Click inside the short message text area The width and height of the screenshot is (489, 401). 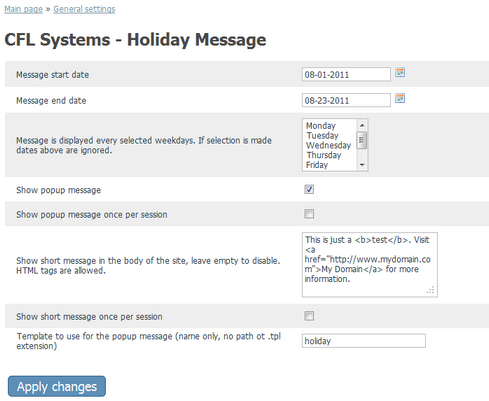370,265
